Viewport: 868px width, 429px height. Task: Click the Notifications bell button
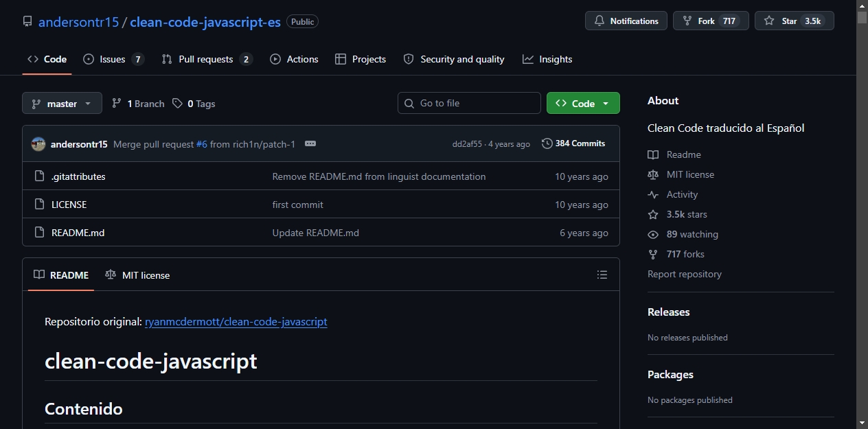626,21
